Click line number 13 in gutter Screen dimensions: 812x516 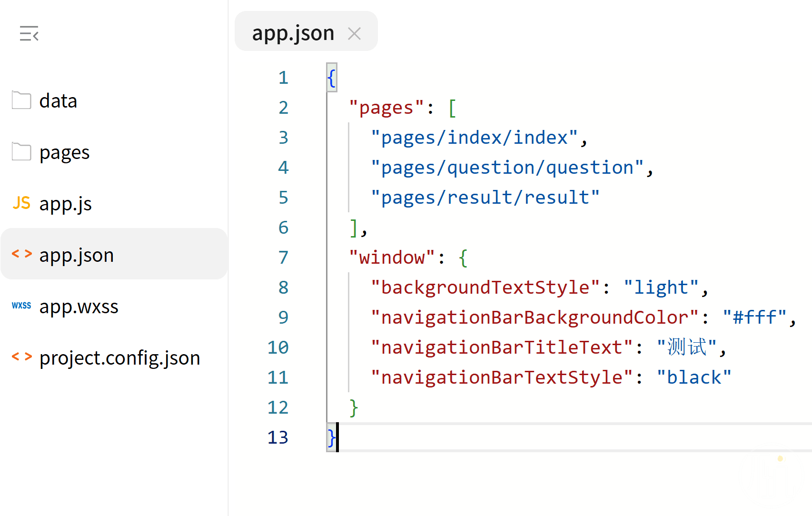coord(278,437)
